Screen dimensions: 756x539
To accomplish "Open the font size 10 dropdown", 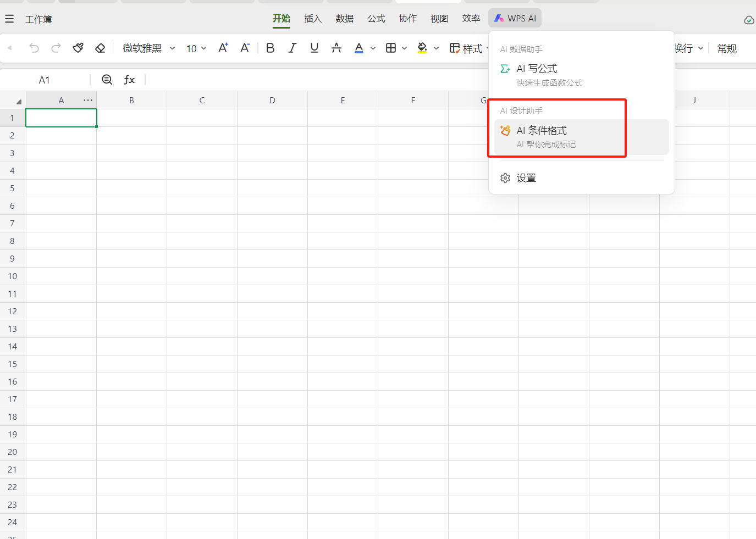I will pyautogui.click(x=196, y=48).
